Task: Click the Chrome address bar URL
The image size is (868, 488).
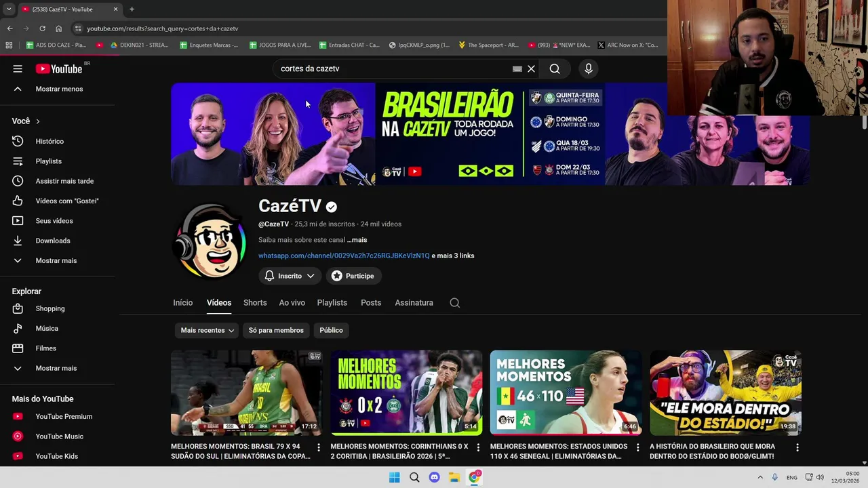Action: tap(163, 28)
